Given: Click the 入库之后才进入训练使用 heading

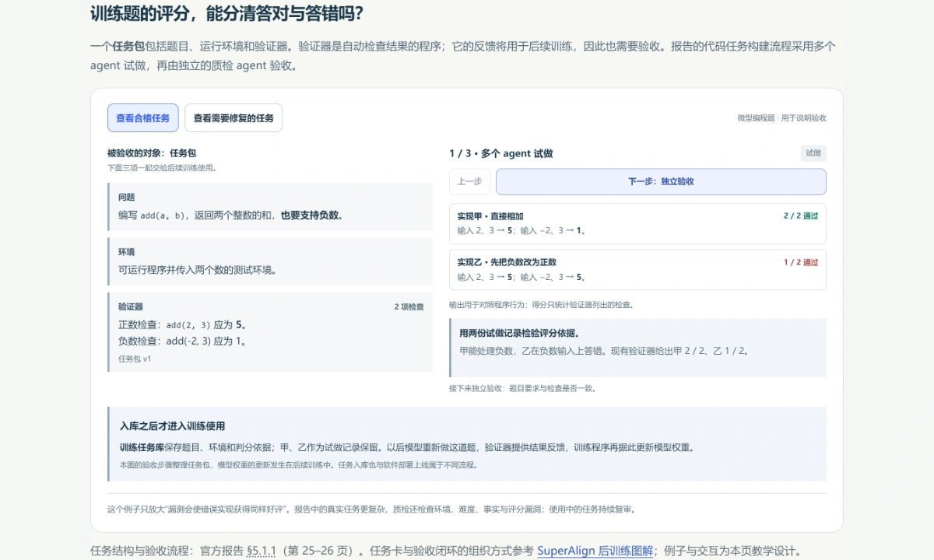Looking at the screenshot, I should tap(173, 426).
